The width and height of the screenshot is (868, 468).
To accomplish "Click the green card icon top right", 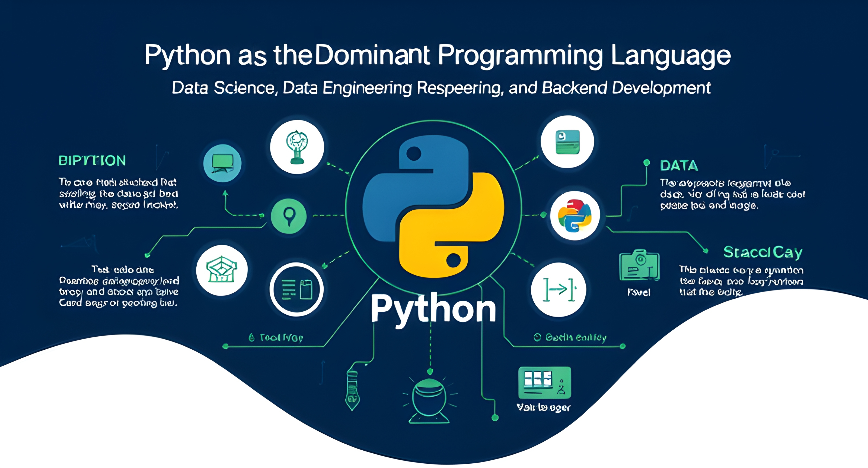I will [567, 142].
